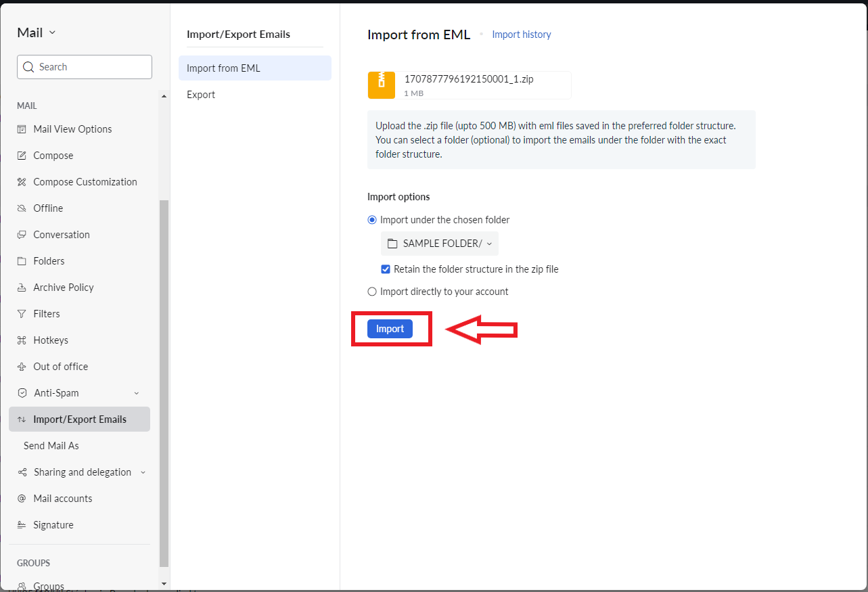Click the blue Import button
The height and width of the screenshot is (592, 868).
tap(390, 329)
